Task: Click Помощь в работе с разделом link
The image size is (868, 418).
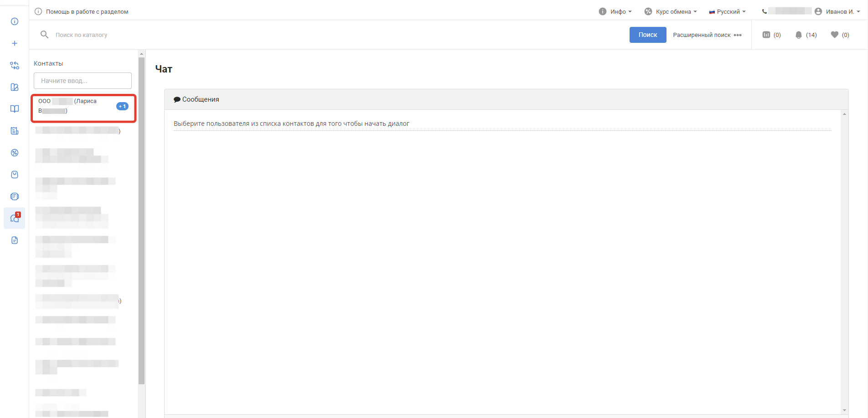Action: point(87,11)
